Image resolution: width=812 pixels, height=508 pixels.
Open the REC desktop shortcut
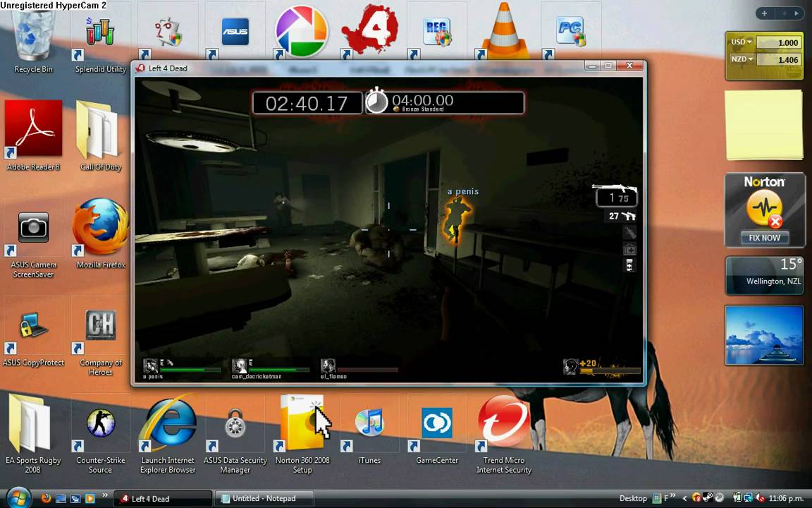436,32
